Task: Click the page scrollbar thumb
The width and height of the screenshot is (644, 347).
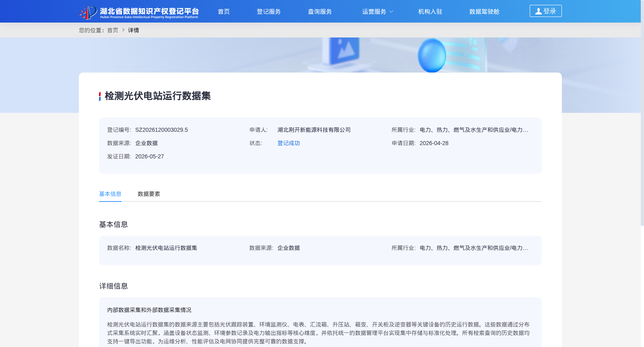Action: click(x=642, y=113)
